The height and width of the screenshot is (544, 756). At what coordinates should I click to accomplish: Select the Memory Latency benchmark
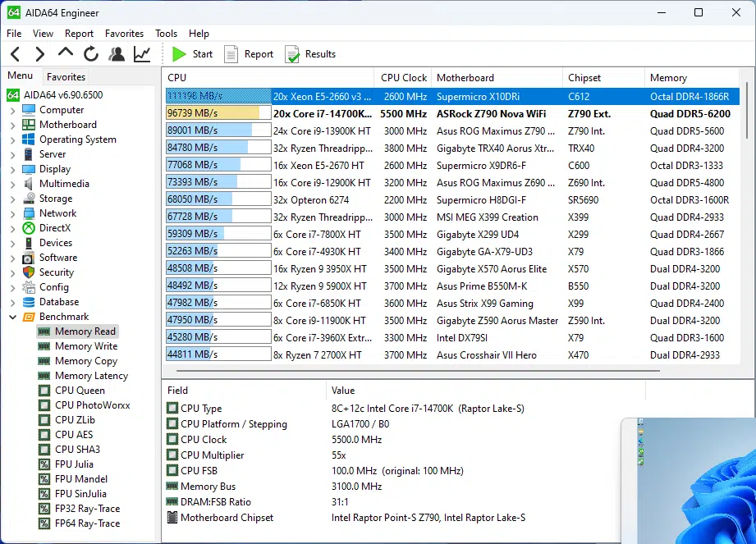tap(91, 376)
